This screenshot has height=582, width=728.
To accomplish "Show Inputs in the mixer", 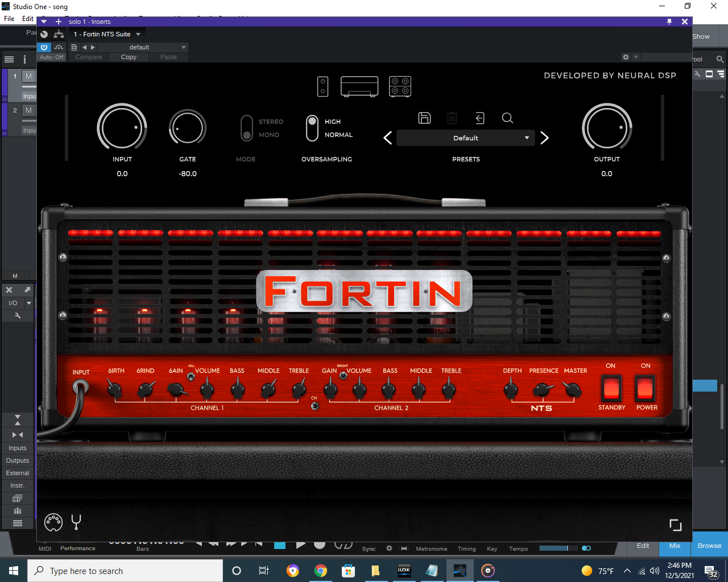I will click(18, 448).
